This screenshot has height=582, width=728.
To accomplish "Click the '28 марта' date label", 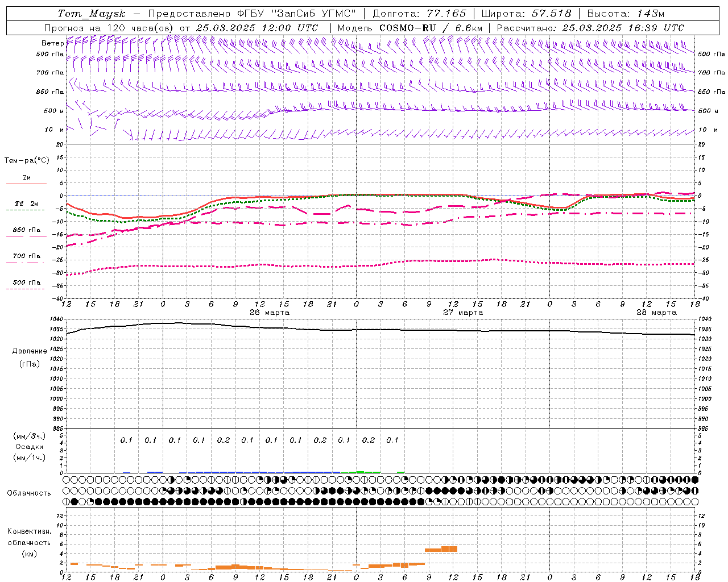I will point(656,313).
